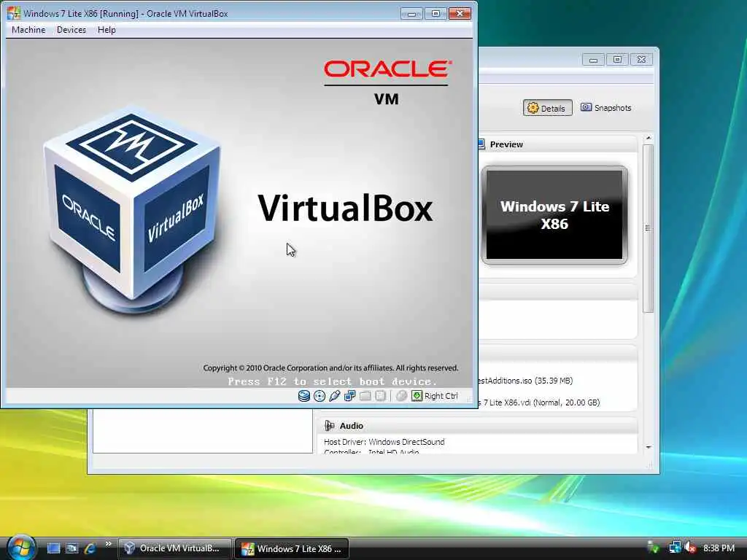Click the Windows 7 Lite X86 preview thumbnail
This screenshot has width=747, height=560.
click(554, 215)
